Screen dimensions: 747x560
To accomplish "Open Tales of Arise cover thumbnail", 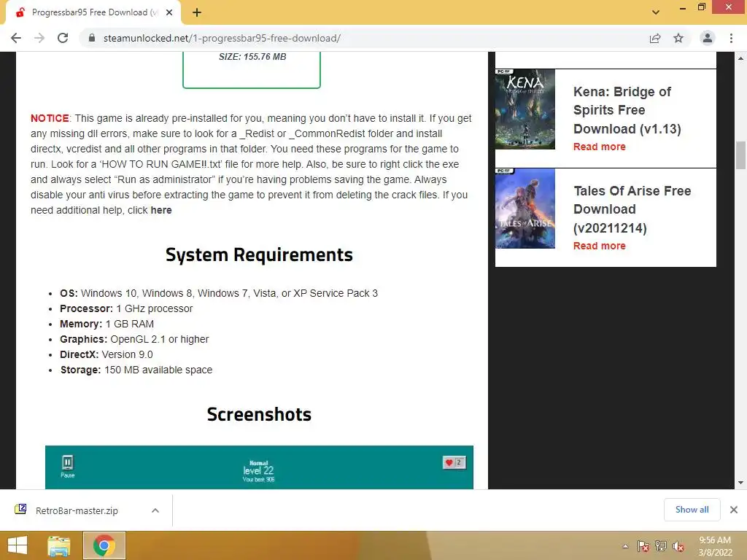I will pyautogui.click(x=525, y=208).
